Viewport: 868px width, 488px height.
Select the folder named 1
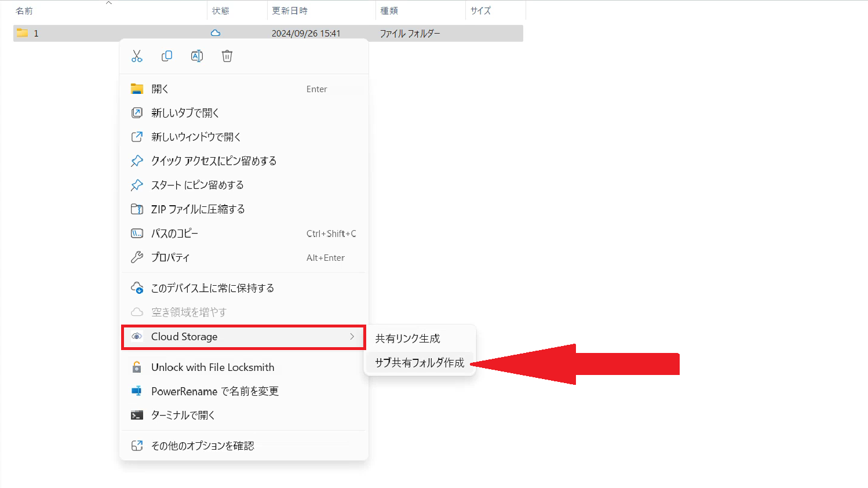point(268,33)
